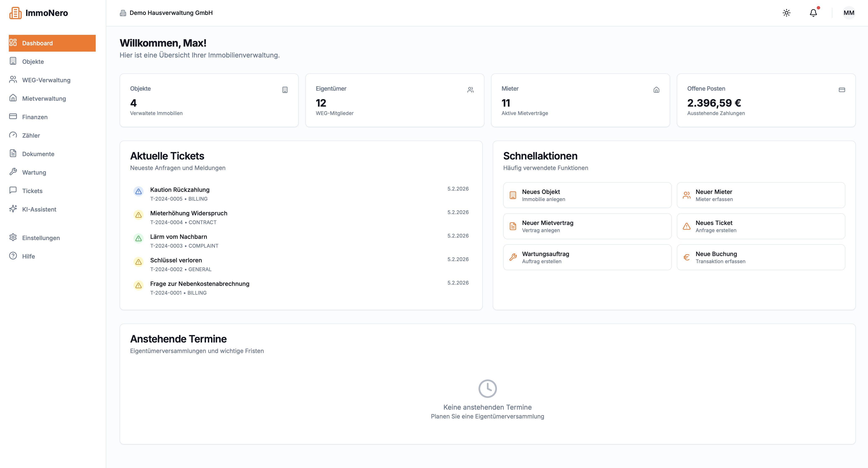This screenshot has width=868, height=468.
Task: Open the KI-Assistent section
Action: click(x=39, y=209)
